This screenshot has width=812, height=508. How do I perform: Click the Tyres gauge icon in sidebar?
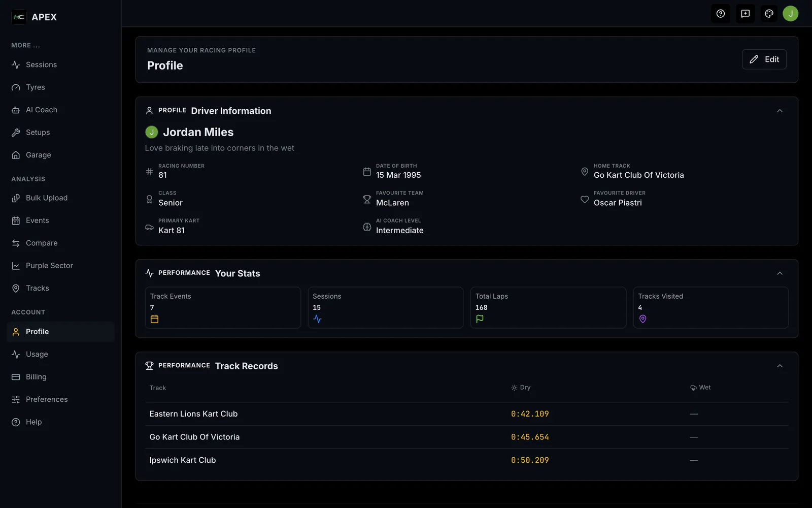(x=16, y=87)
